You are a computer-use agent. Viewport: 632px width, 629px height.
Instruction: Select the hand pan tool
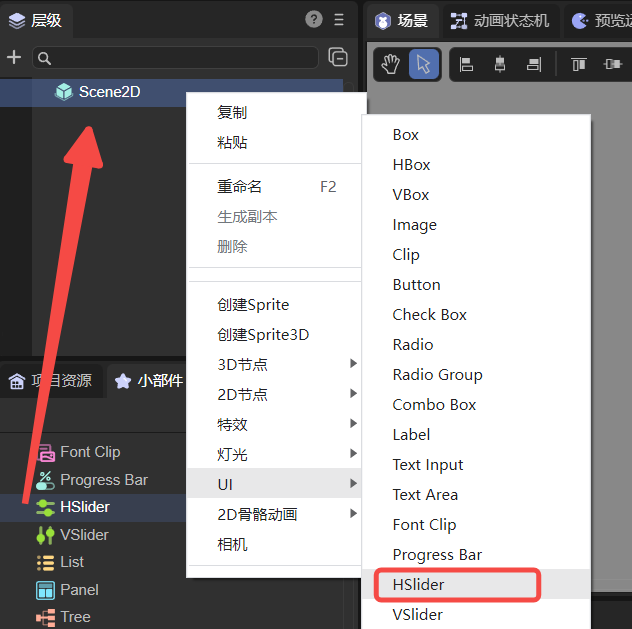tap(391, 64)
